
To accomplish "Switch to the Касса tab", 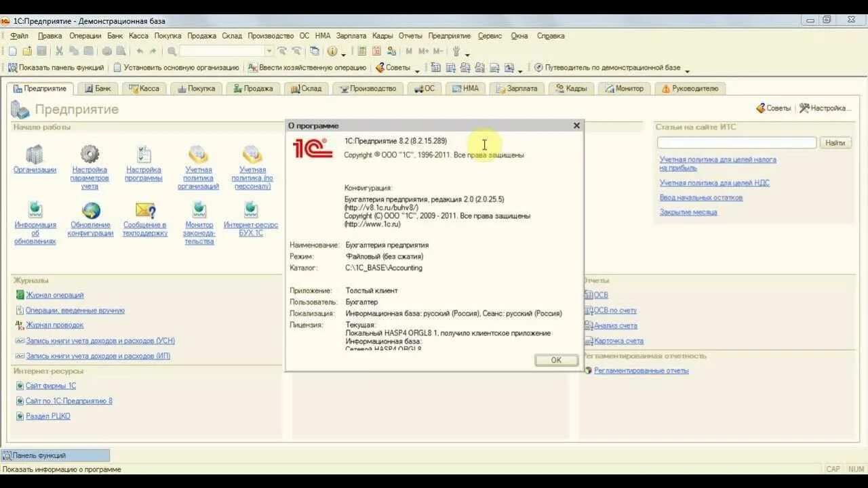I will pyautogui.click(x=143, y=89).
